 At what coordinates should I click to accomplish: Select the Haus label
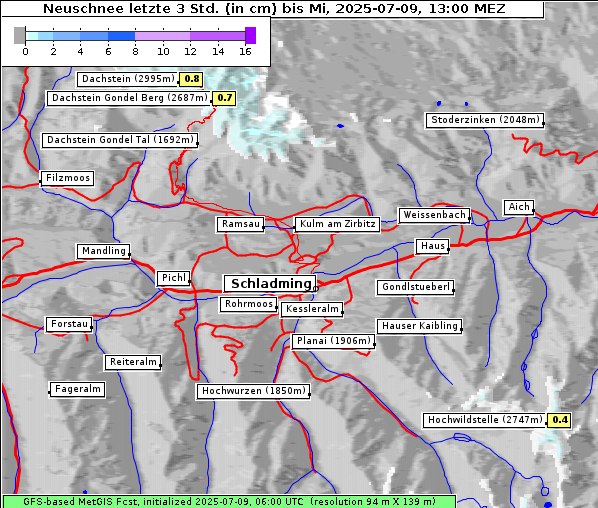433,246
